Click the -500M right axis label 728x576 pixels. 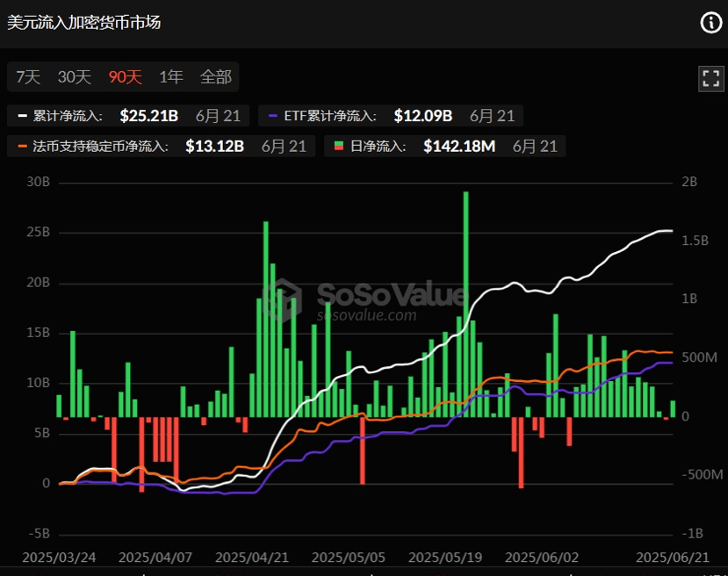[x=703, y=474]
